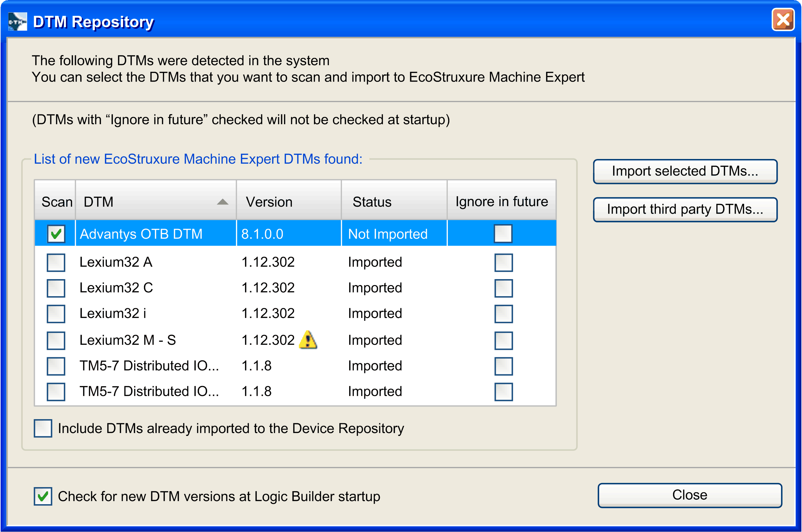Click the DTM Repository title bar icon
802x532 pixels.
point(17,21)
